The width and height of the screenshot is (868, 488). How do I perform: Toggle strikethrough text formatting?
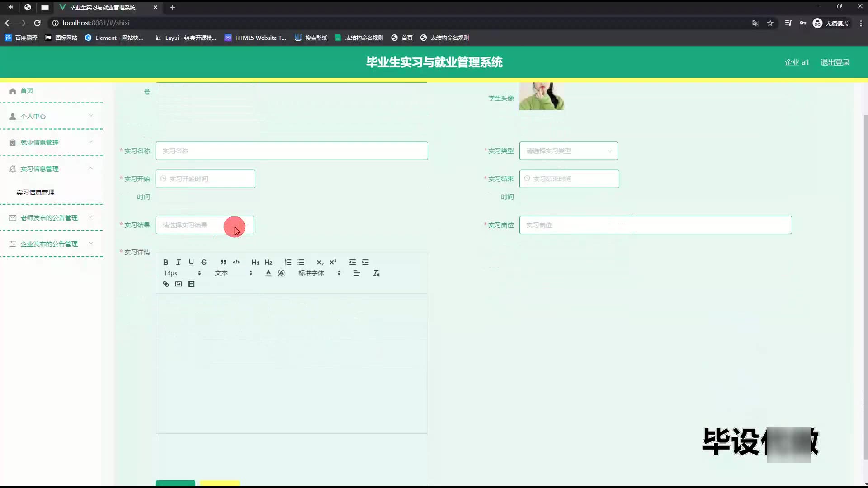pyautogui.click(x=204, y=262)
